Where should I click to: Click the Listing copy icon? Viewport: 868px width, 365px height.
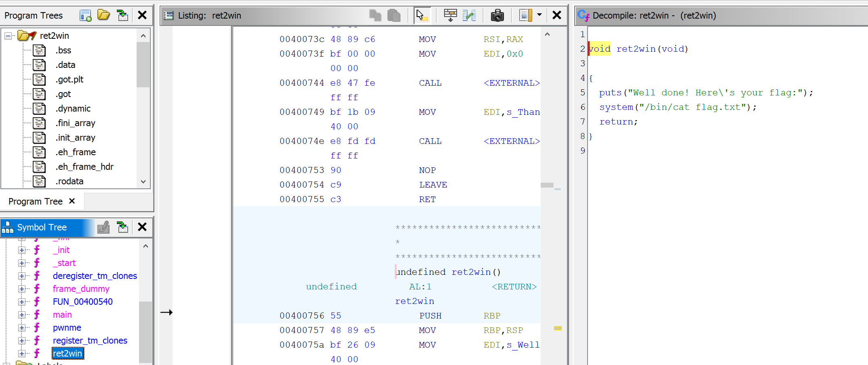pos(375,15)
